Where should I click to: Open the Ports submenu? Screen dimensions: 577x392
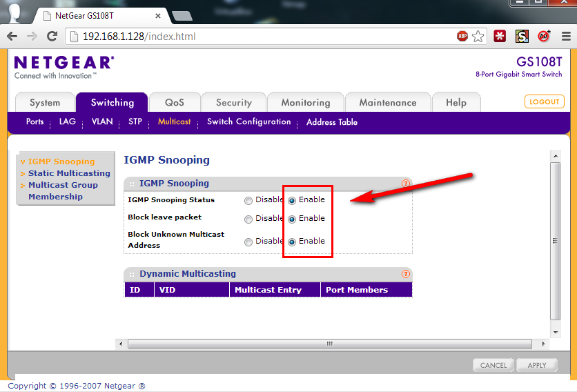point(35,122)
